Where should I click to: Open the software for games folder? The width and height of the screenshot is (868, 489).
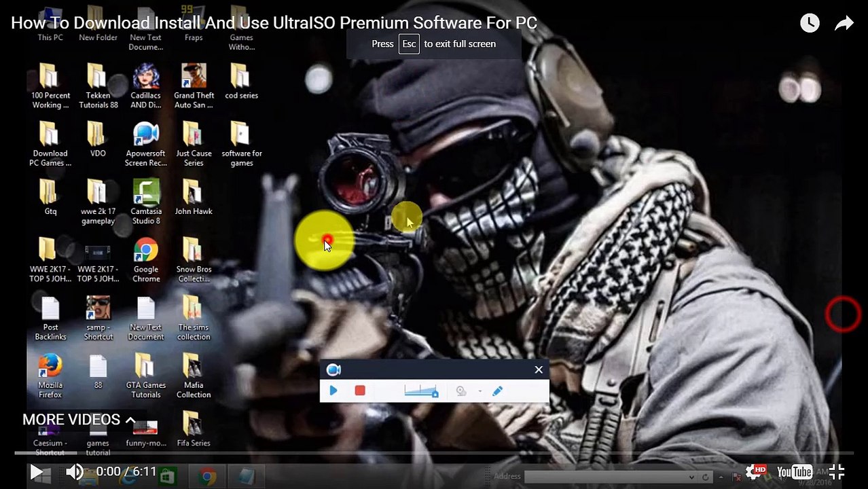pyautogui.click(x=241, y=144)
